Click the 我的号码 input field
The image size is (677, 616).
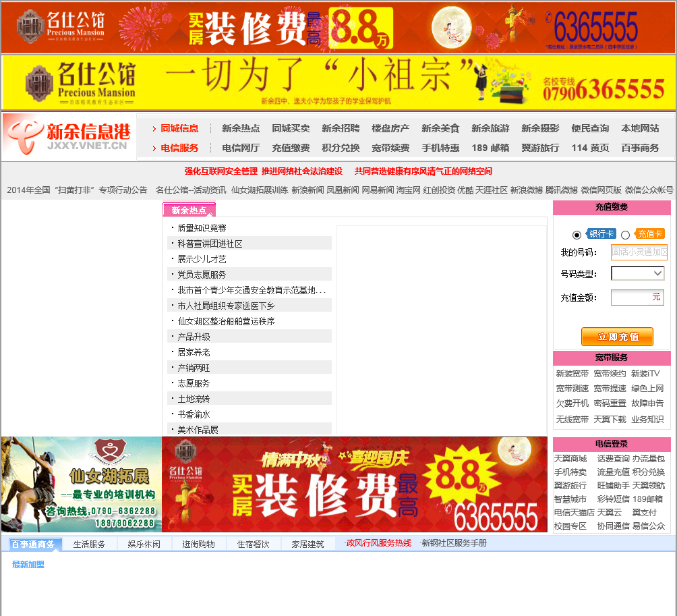(639, 252)
